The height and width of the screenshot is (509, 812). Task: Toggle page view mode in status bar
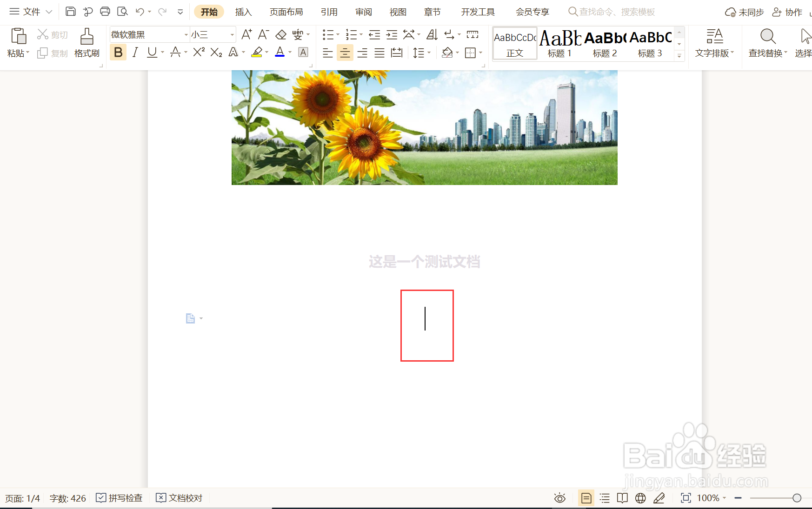coord(586,498)
